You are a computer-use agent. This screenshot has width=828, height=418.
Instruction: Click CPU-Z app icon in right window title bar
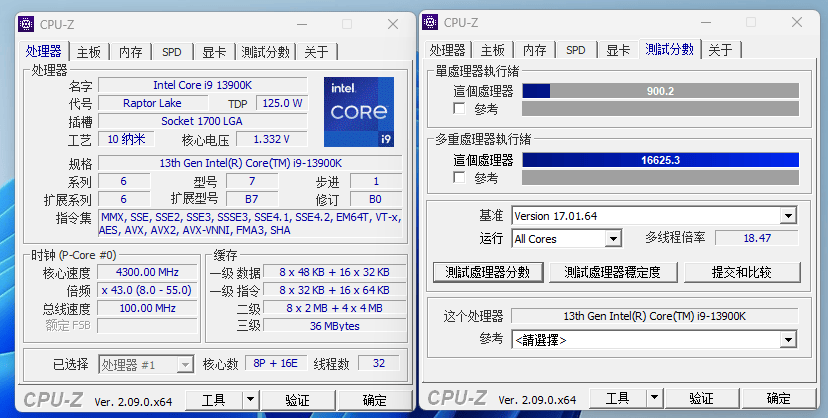tap(430, 23)
